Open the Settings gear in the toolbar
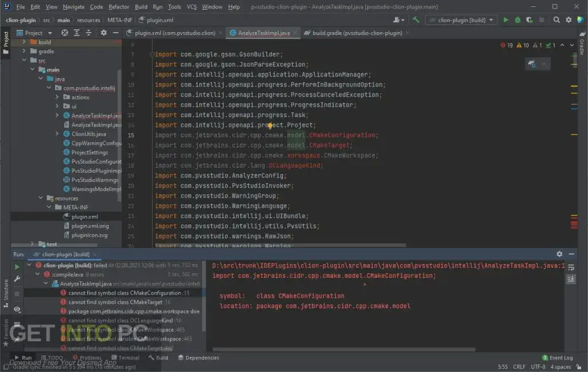The image size is (588, 372). tap(568, 20)
